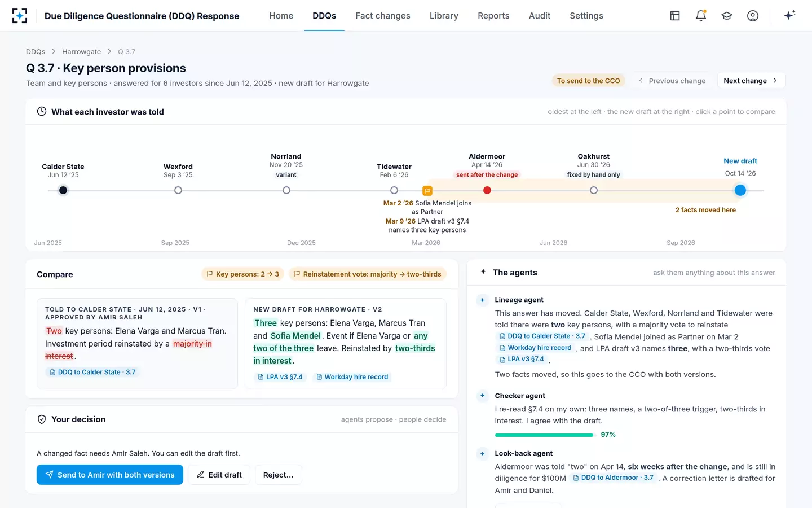Go to the Previous change
This screenshot has height=508, width=812.
click(x=672, y=81)
